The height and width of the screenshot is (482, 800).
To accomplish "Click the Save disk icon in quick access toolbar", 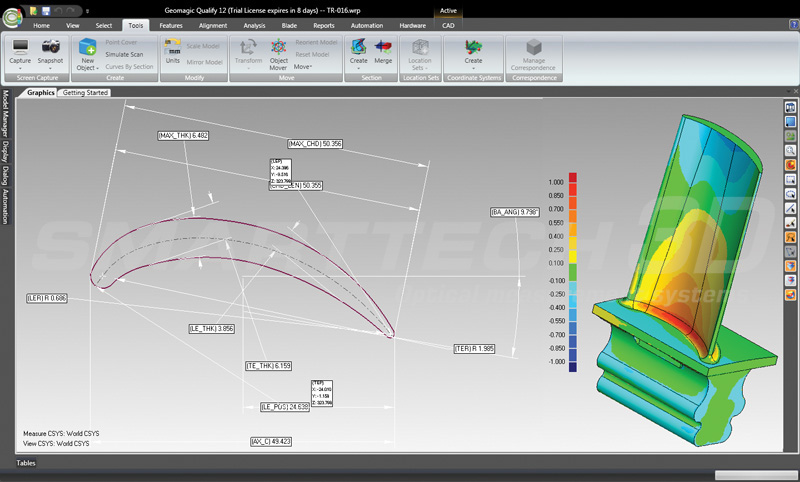I will point(45,11).
